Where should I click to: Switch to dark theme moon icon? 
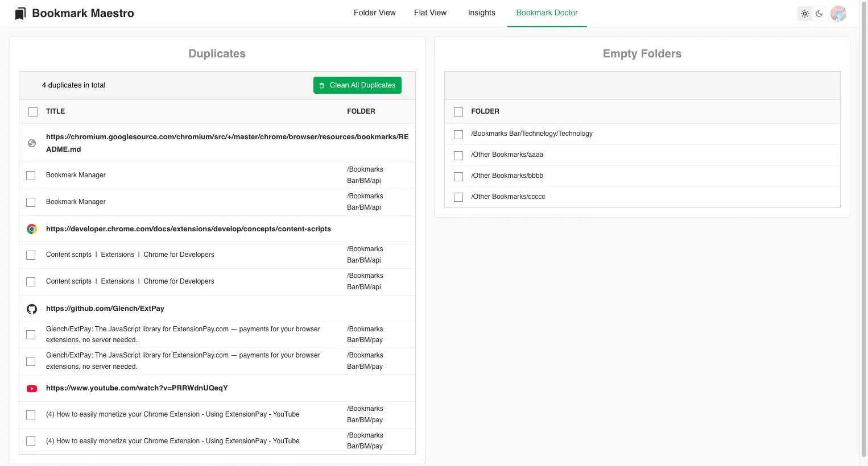(819, 14)
